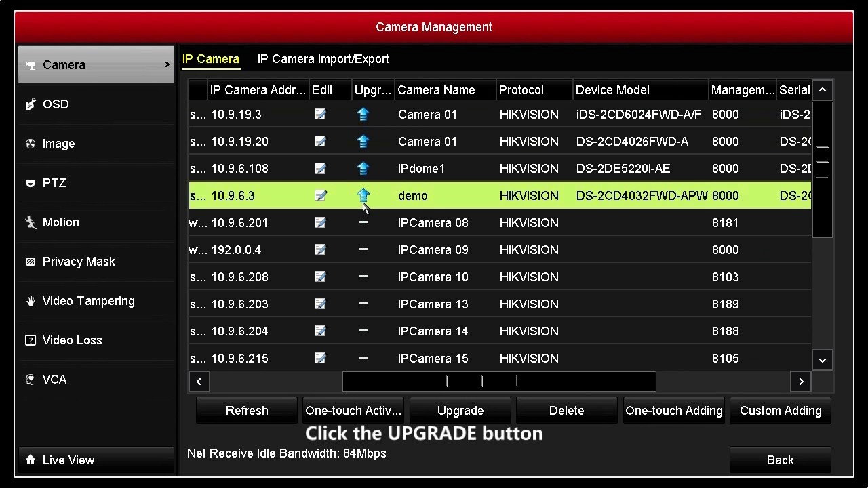The width and height of the screenshot is (868, 488).
Task: Edit the camera at 10.9.19.20
Action: pos(320,142)
